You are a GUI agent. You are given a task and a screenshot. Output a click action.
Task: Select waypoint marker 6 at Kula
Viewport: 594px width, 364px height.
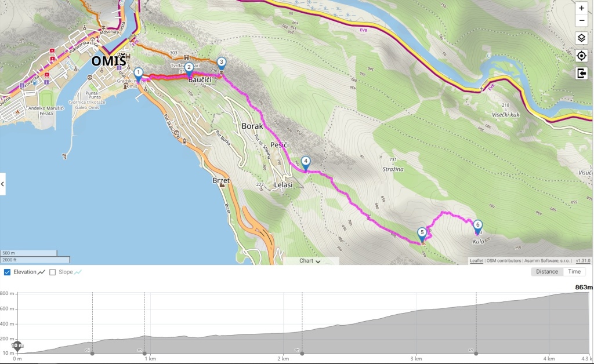coord(477,226)
